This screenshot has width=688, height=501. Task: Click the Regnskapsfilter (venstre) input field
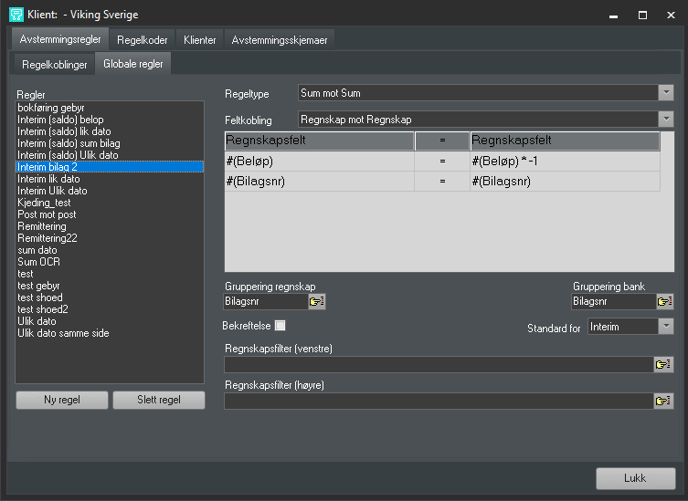(438, 365)
